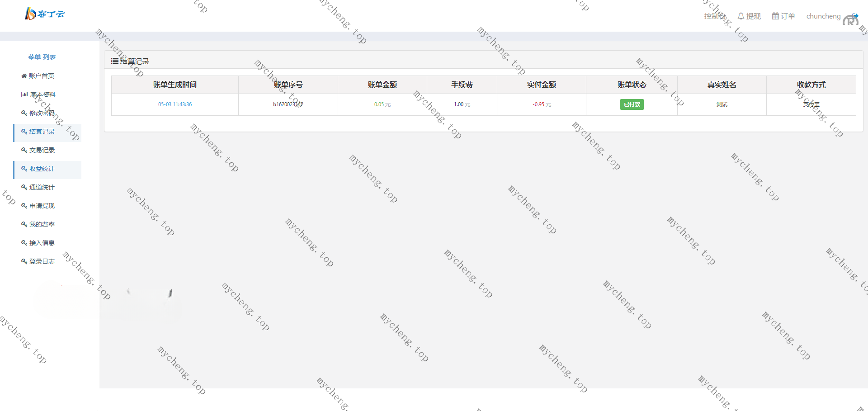
Task: Click the calendar icon beside 订单
Action: coord(775,16)
